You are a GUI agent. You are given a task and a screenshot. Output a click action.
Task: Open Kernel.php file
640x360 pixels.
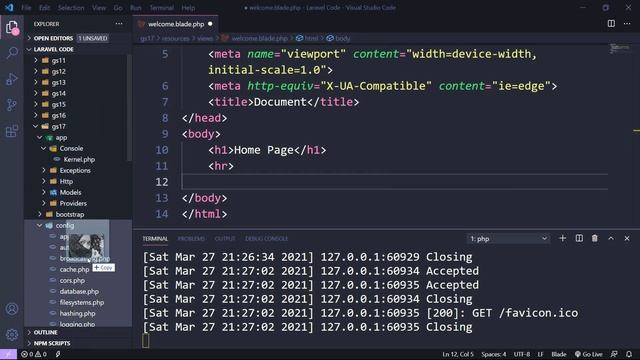click(x=78, y=159)
